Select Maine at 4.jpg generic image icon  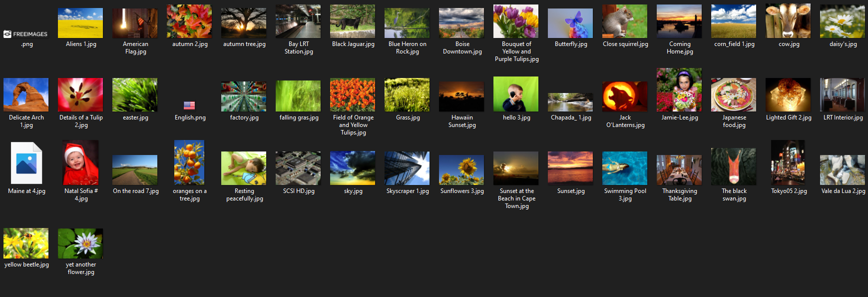pyautogui.click(x=26, y=163)
